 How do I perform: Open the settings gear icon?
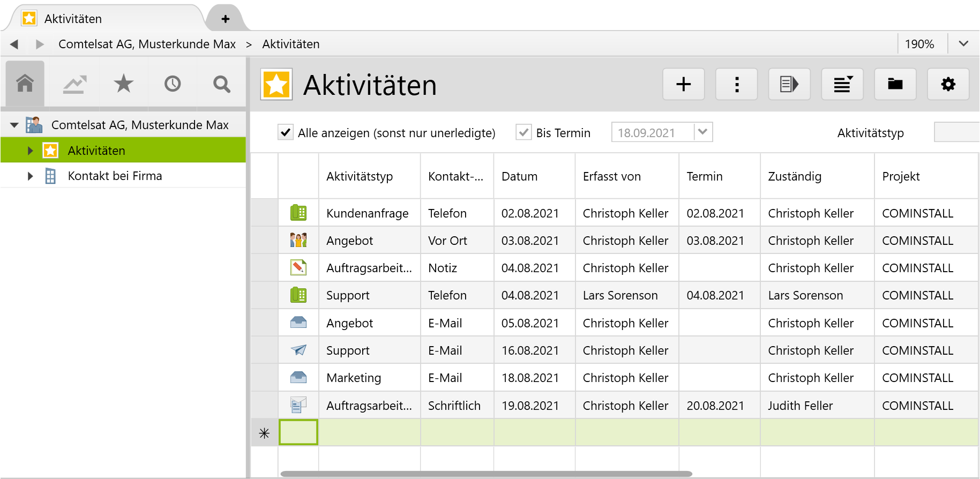[948, 84]
